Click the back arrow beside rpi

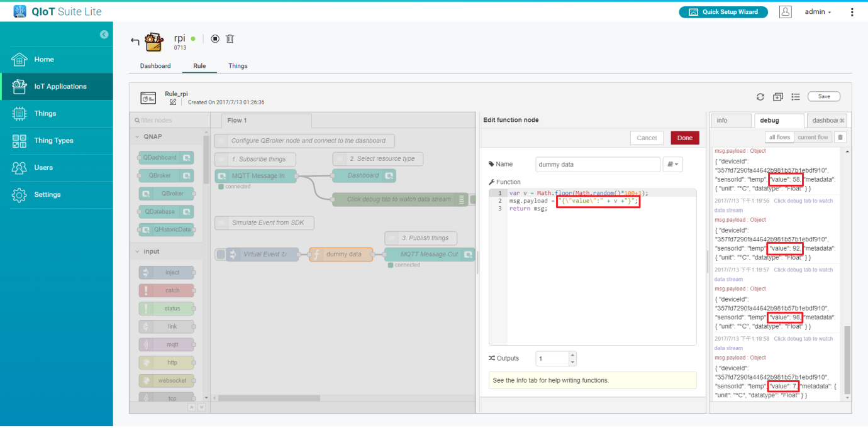135,41
